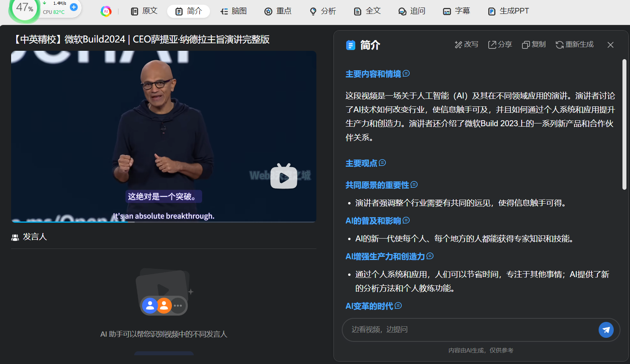Click the AI的普及和影响 heading link
This screenshot has height=364, width=630.
click(373, 221)
